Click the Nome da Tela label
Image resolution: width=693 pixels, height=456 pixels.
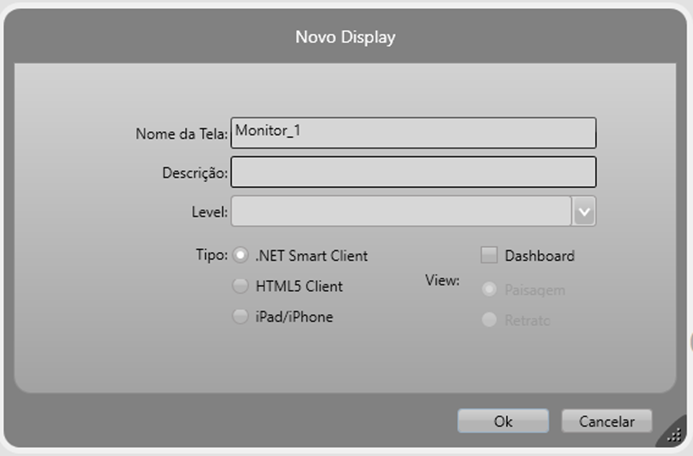[182, 133]
